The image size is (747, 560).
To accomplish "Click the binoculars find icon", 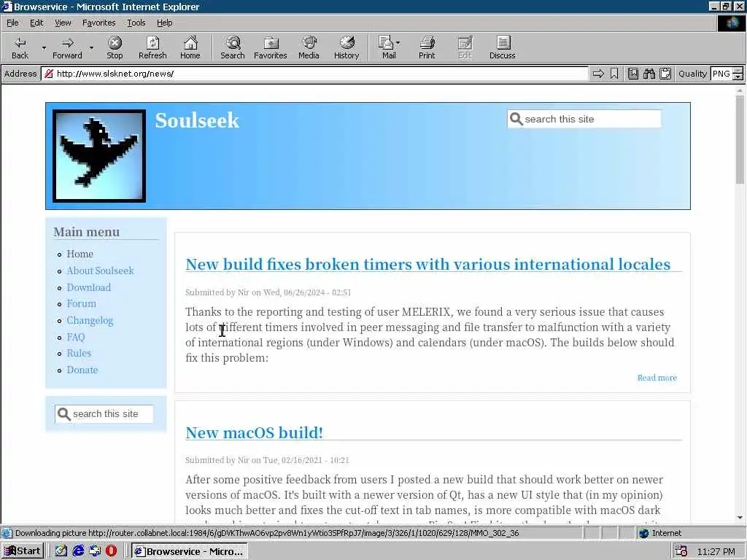I will click(x=649, y=74).
